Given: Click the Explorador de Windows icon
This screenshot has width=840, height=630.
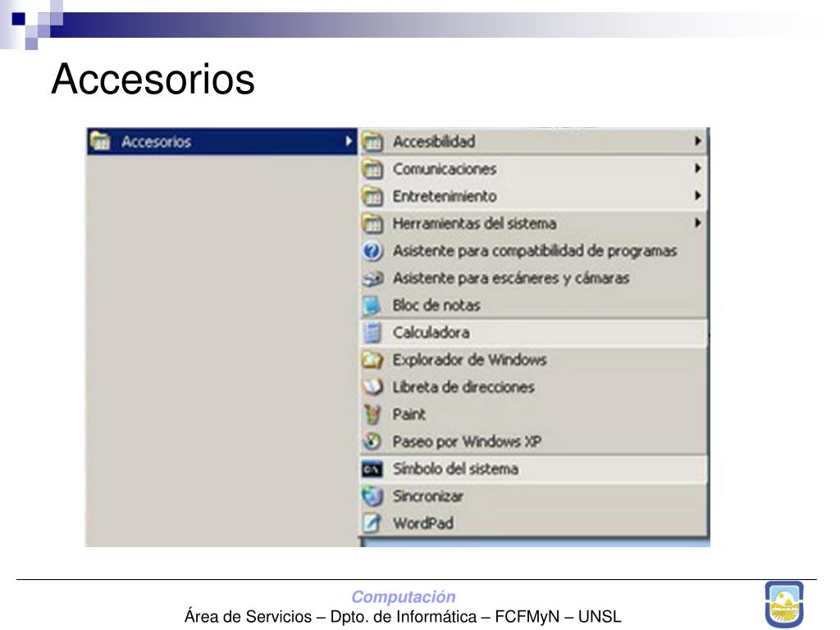Looking at the screenshot, I should (x=372, y=359).
